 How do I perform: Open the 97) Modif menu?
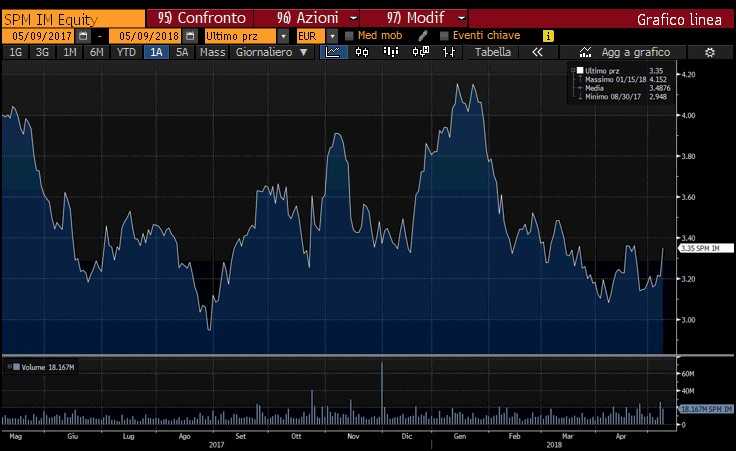coord(414,18)
